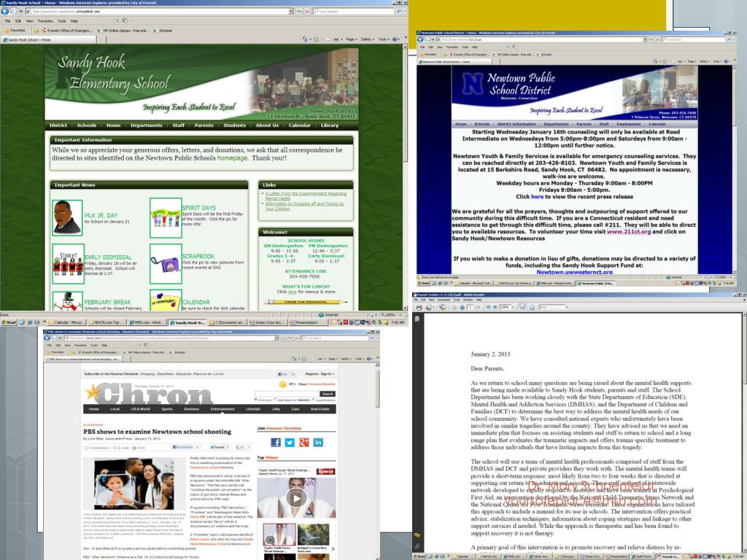Open zoom percent dropdown in Adobe Reader toolbar

[511, 307]
